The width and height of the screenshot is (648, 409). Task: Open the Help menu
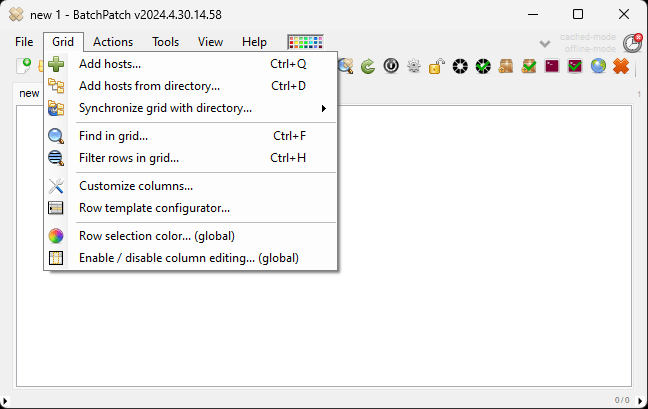tap(254, 42)
